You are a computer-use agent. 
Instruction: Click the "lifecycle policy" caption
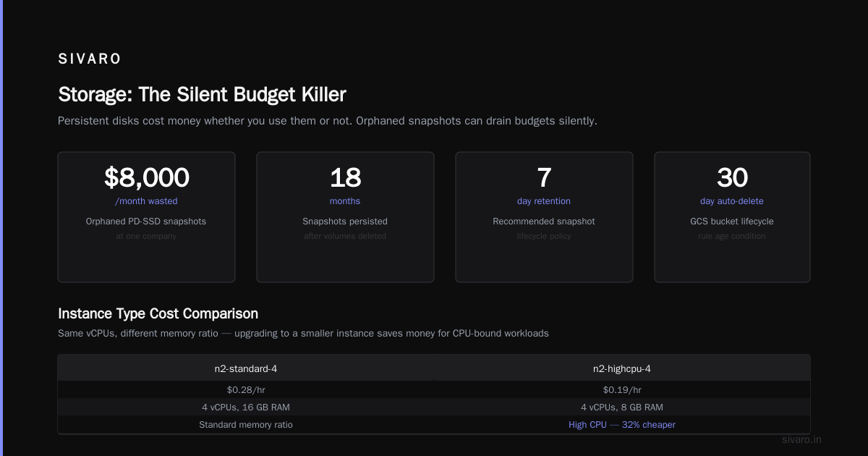[x=544, y=236]
